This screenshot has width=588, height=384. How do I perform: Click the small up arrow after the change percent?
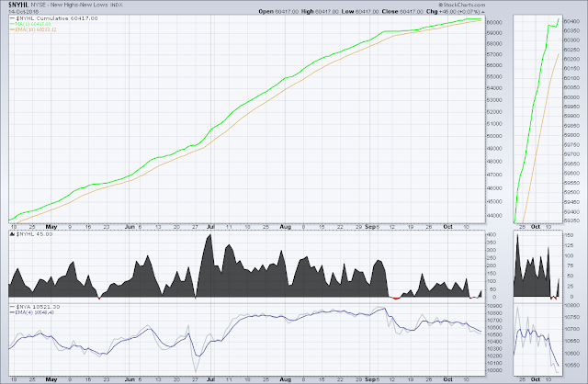pos(482,12)
